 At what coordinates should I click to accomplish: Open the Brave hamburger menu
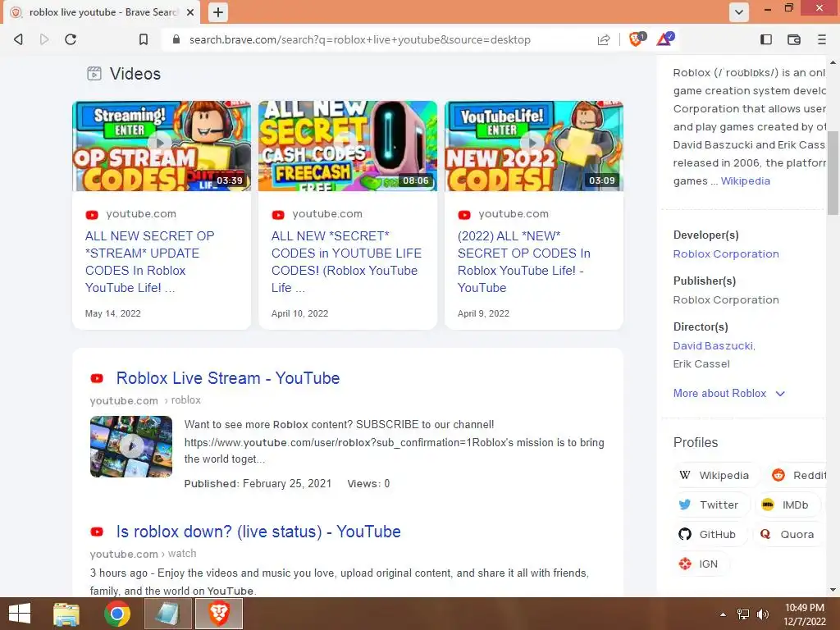click(x=821, y=39)
